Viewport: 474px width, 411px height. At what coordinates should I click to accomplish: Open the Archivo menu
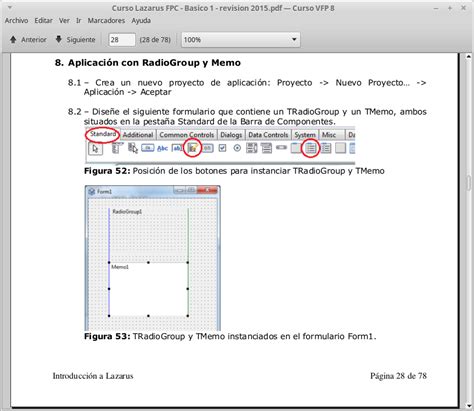(x=16, y=21)
